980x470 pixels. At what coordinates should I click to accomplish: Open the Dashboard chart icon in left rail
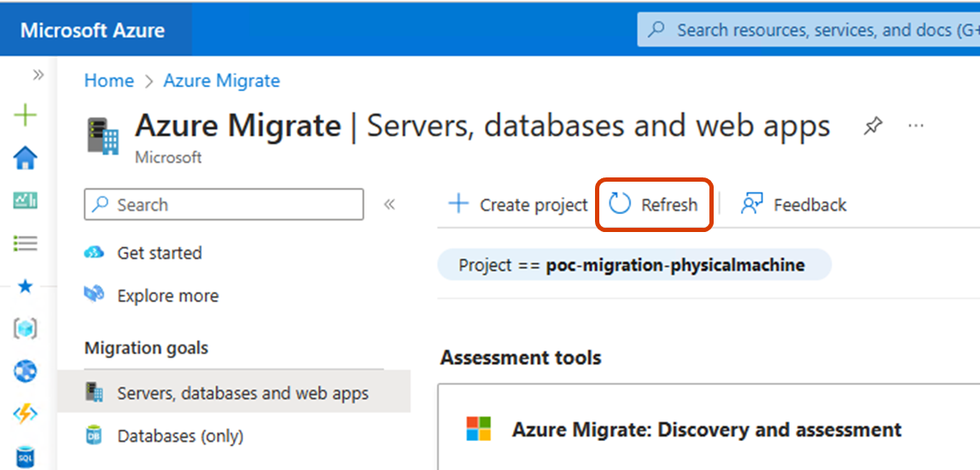(26, 200)
